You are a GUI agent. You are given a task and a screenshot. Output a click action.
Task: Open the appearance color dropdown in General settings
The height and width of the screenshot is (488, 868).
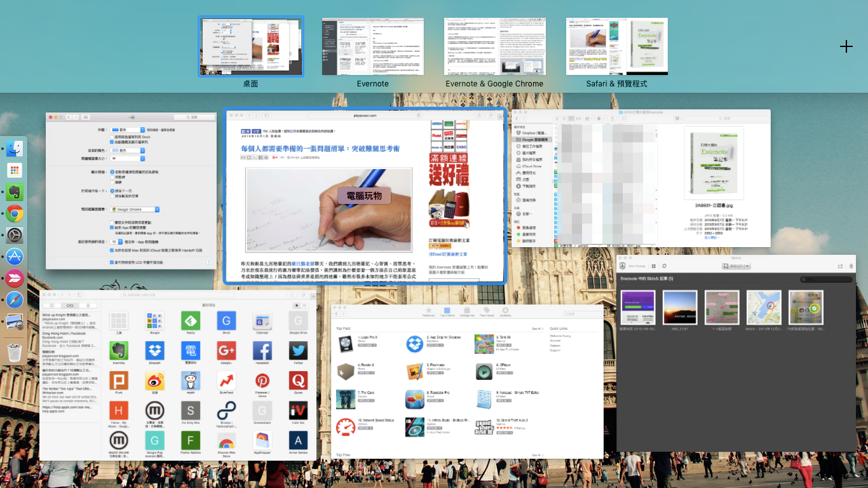coord(128,129)
